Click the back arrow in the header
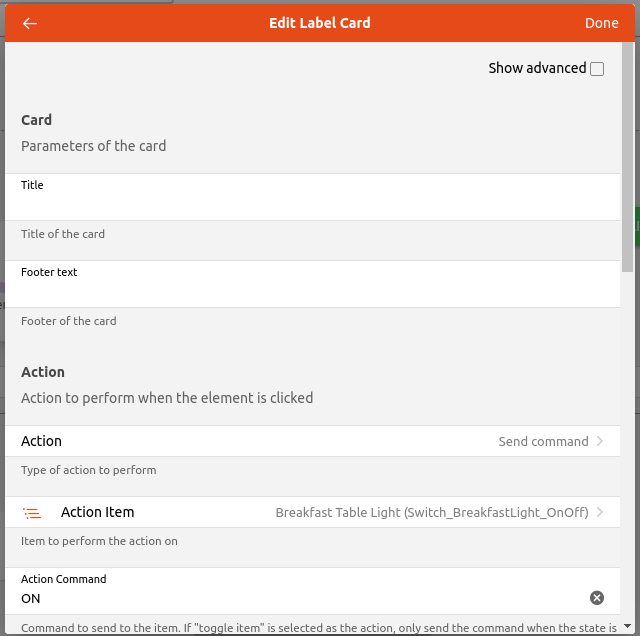 point(30,23)
